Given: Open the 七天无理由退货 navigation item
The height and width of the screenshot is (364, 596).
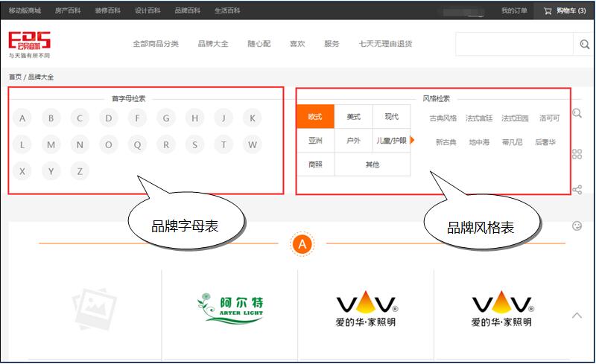Looking at the screenshot, I should 385,44.
